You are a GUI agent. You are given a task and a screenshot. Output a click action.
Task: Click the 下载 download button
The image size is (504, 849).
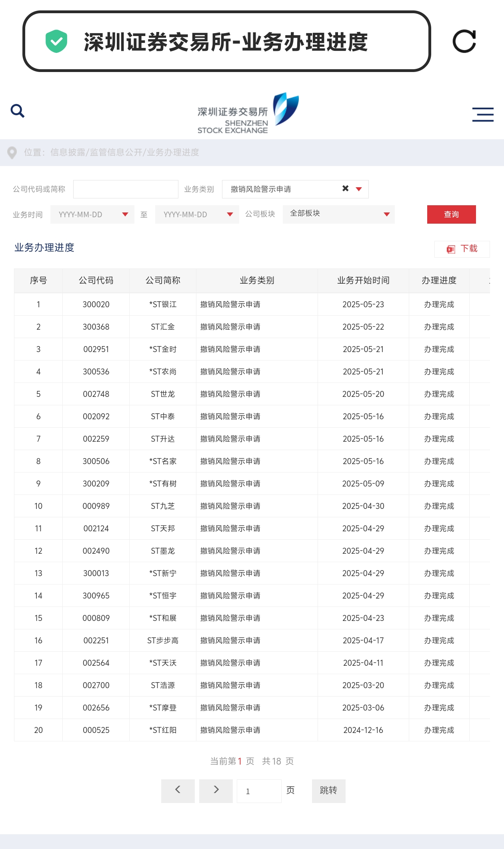coord(462,249)
